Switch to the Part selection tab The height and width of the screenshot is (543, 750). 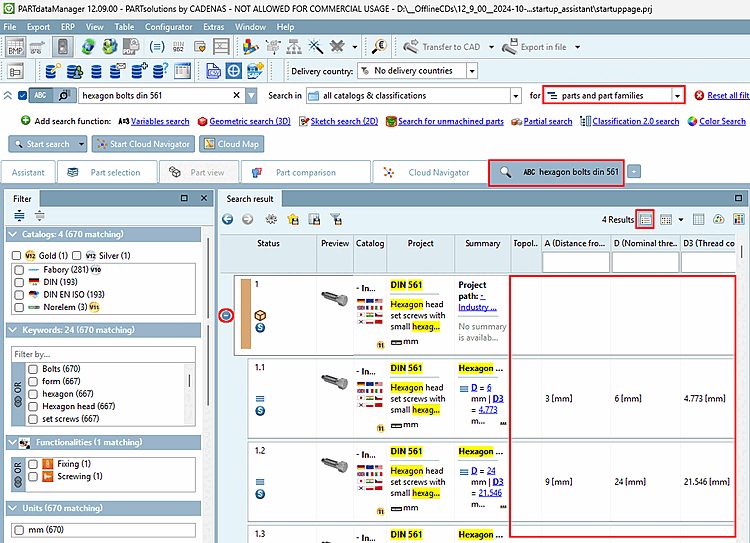click(x=107, y=172)
